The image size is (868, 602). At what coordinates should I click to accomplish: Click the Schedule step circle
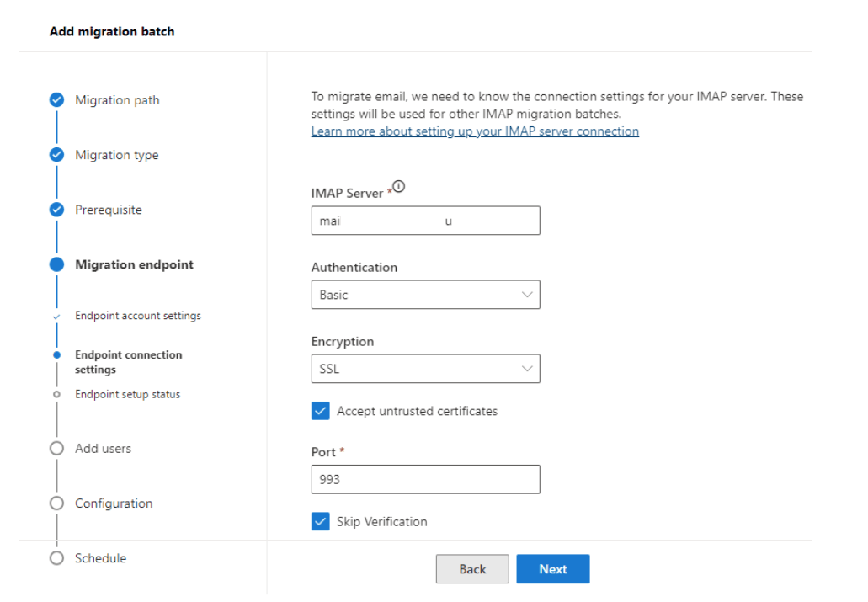click(56, 558)
